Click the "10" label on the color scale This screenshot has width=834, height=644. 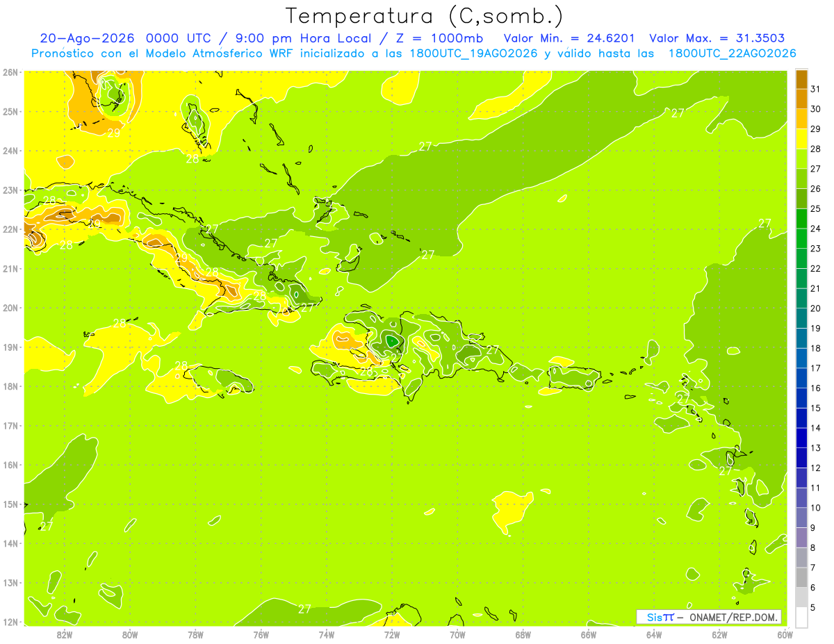pyautogui.click(x=815, y=507)
